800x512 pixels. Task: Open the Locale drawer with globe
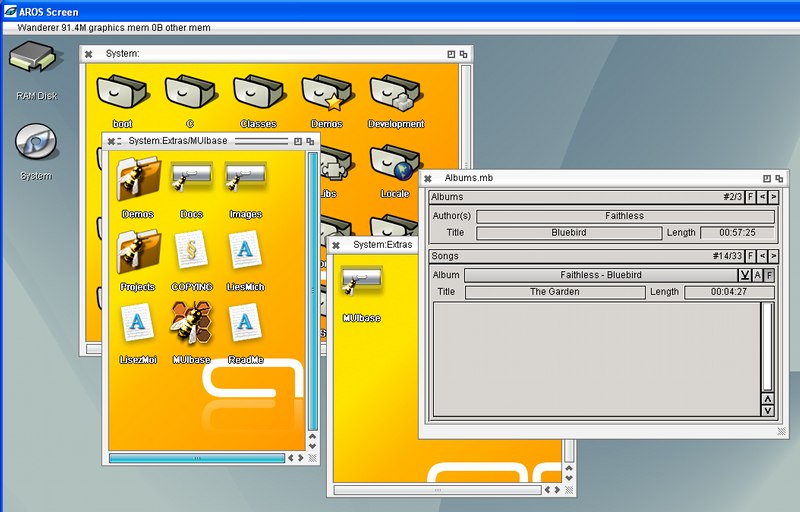(x=394, y=164)
